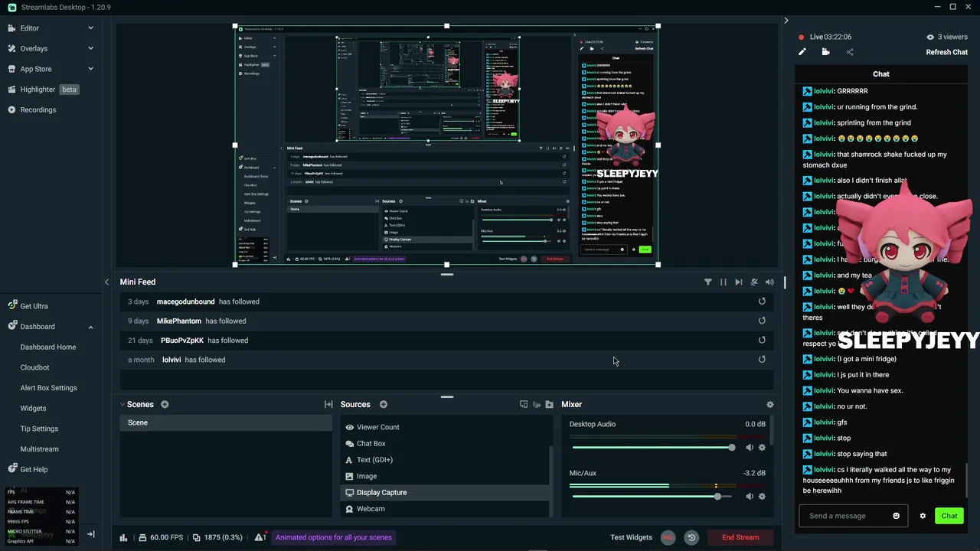Add a new scene plus icon
The image size is (980, 551).
pyautogui.click(x=165, y=405)
